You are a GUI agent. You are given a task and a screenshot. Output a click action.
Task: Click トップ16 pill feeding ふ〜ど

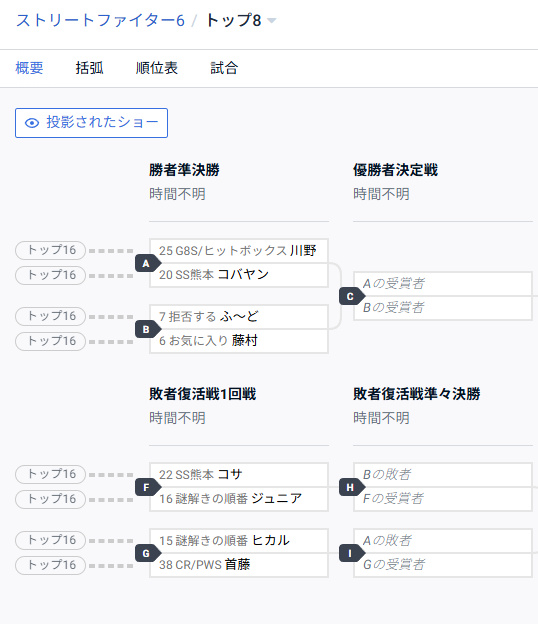point(51,316)
